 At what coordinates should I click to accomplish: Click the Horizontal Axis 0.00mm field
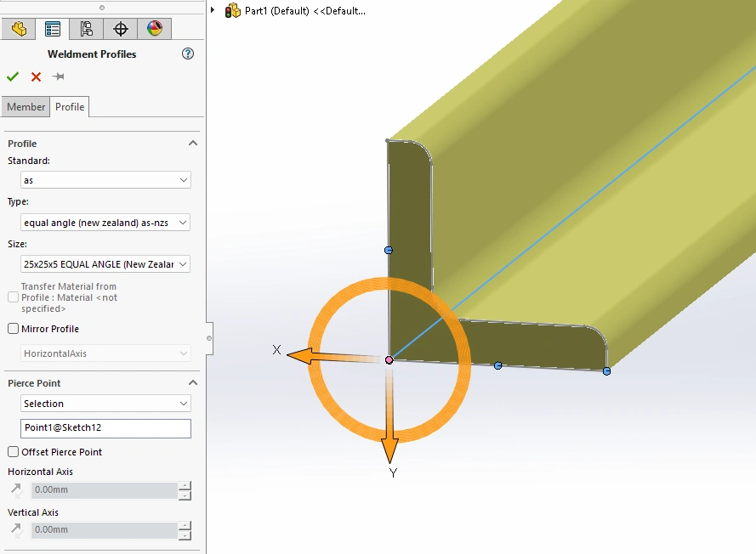point(104,490)
